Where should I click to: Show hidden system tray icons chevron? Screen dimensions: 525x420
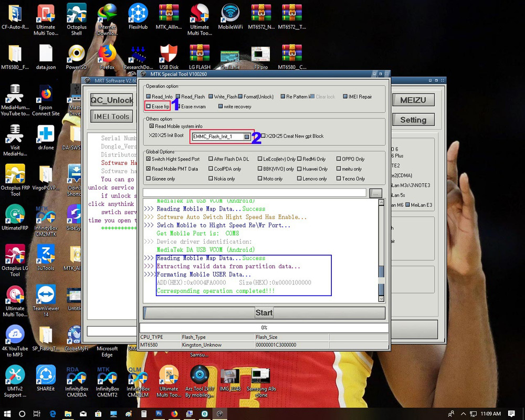coord(464,414)
